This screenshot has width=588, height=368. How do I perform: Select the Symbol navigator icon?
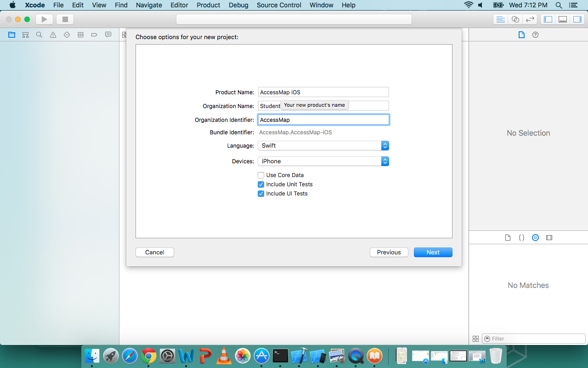coord(25,34)
